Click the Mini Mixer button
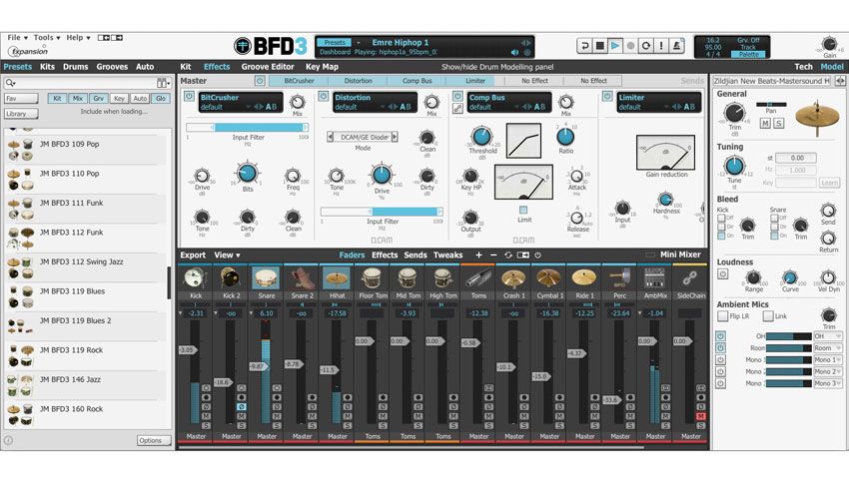849x504 pixels. pyautogui.click(x=680, y=254)
